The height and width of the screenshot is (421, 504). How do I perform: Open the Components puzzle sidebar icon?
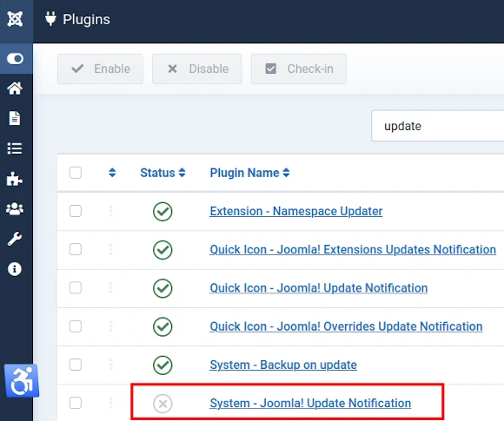(15, 179)
